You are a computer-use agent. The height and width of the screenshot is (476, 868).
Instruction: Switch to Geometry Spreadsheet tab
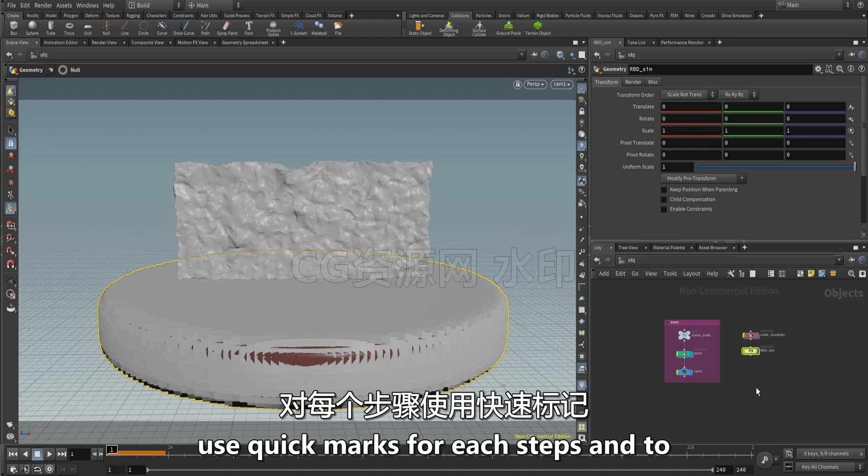point(245,43)
